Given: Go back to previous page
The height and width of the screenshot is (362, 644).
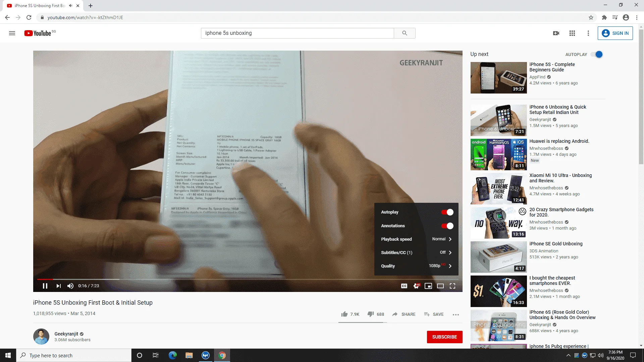Looking at the screenshot, I should coord(7,17).
